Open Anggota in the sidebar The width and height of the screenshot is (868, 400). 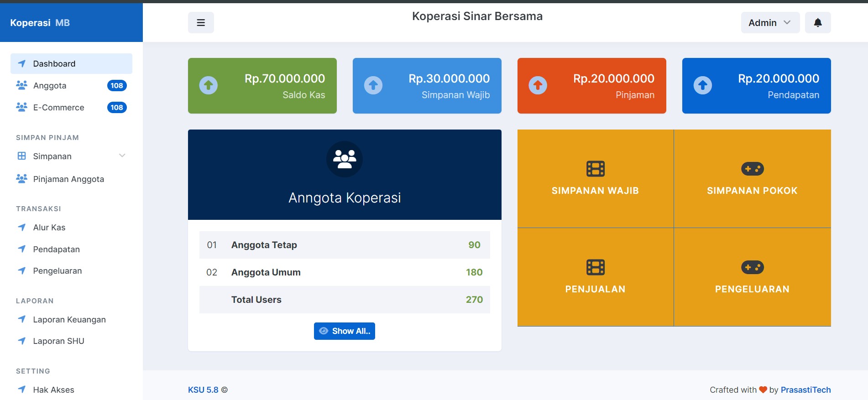point(50,86)
